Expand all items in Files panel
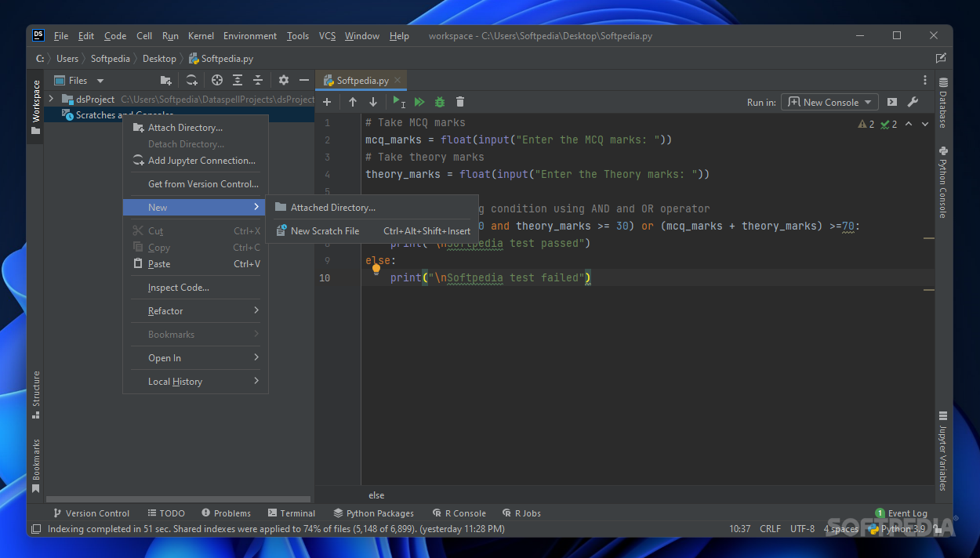 [x=238, y=80]
